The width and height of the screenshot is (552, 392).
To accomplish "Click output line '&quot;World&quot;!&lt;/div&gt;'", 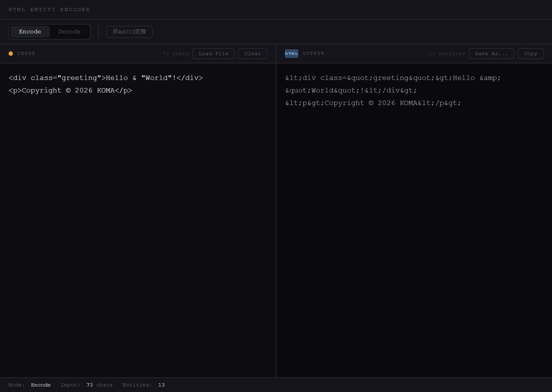I will click(x=351, y=90).
